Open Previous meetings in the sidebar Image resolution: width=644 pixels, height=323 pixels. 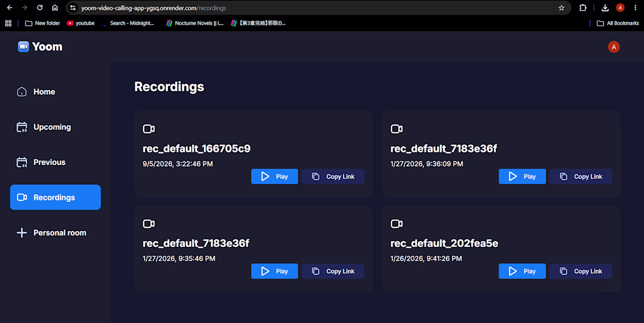click(56, 162)
